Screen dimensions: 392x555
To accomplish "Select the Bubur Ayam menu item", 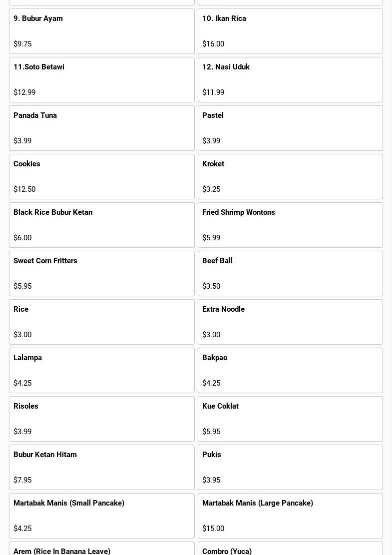I will click(x=101, y=31).
